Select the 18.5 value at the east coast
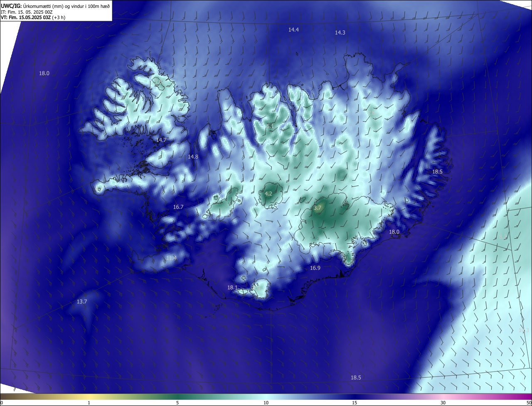The height and width of the screenshot is (406, 532). (x=437, y=171)
